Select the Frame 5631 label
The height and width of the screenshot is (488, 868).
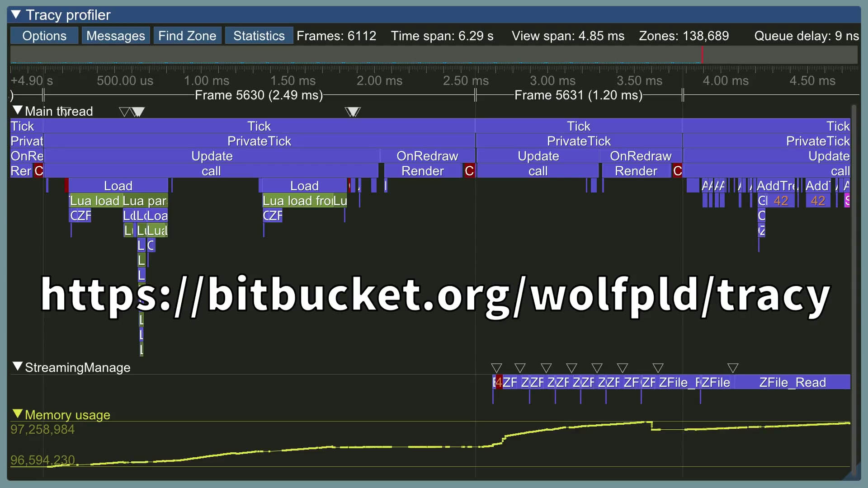[x=578, y=95]
